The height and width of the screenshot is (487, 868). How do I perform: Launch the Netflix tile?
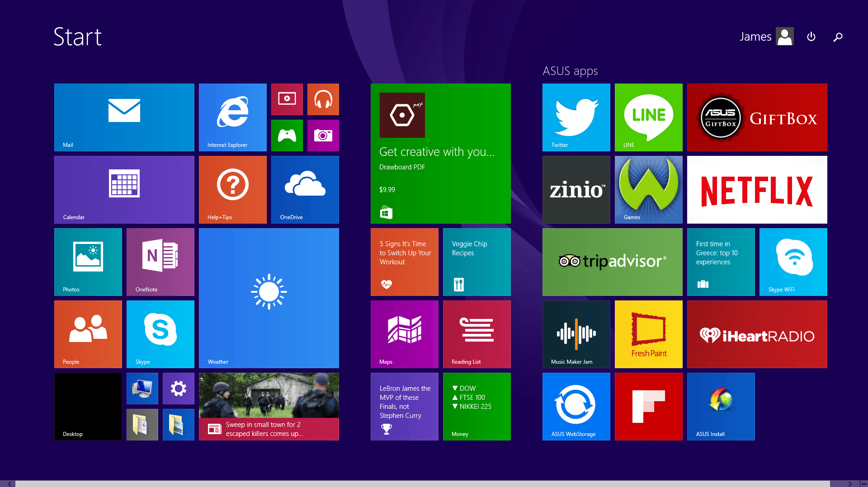click(x=757, y=190)
